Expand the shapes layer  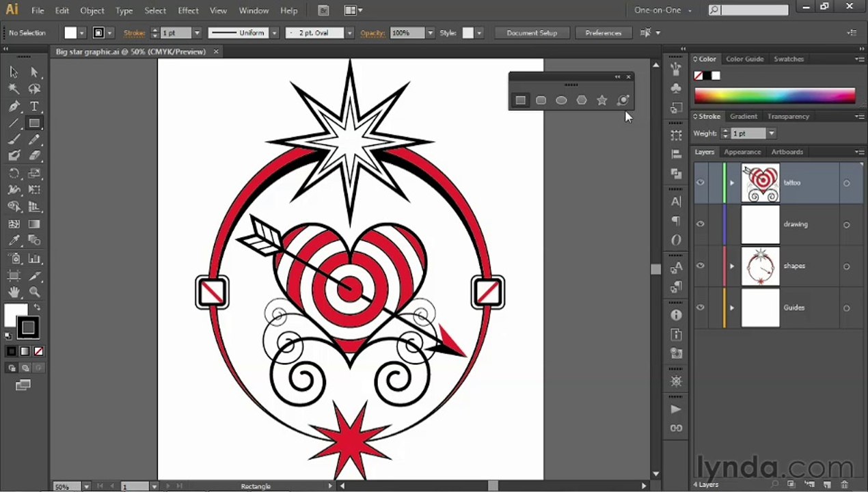[x=732, y=266]
